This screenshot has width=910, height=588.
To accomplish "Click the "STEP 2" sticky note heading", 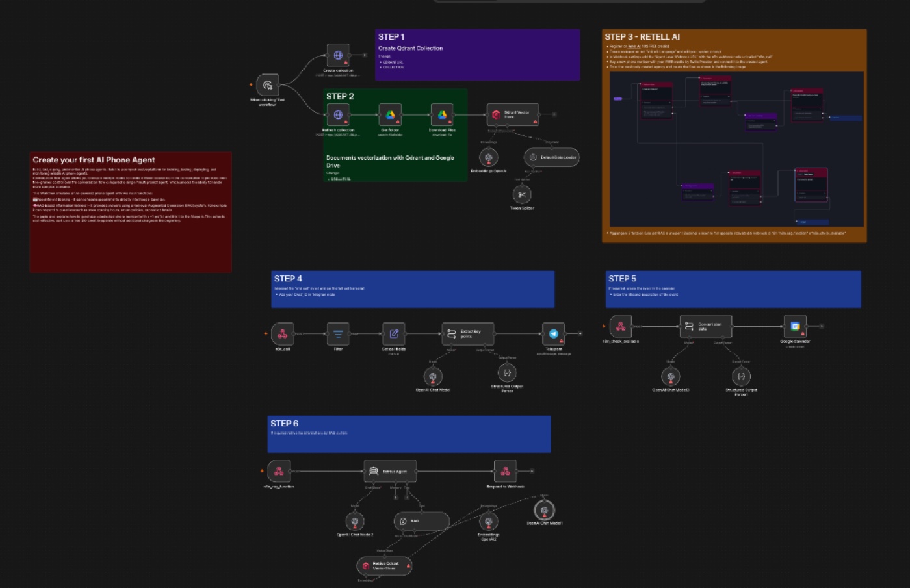I will 340,96.
